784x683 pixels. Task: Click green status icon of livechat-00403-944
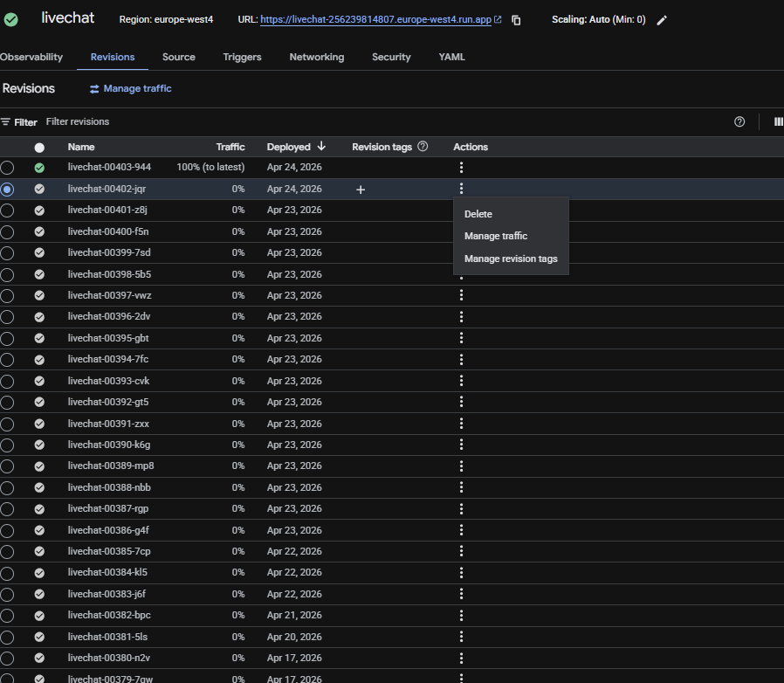[39, 168]
